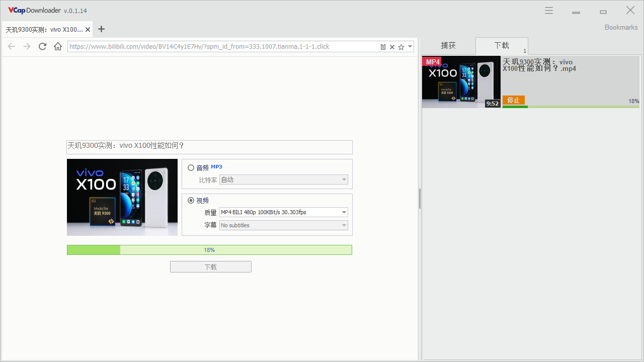
Task: Click the VCap Downloader logo
Action: [x=34, y=11]
